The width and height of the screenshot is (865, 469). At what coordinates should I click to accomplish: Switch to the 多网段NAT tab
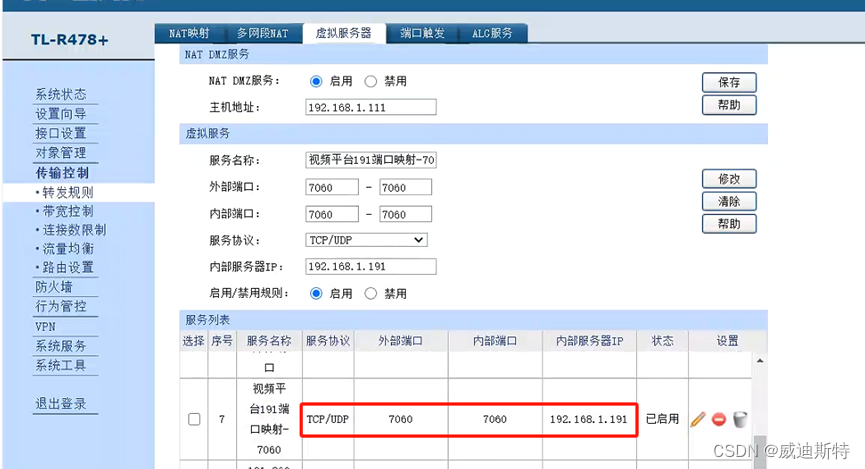[263, 33]
